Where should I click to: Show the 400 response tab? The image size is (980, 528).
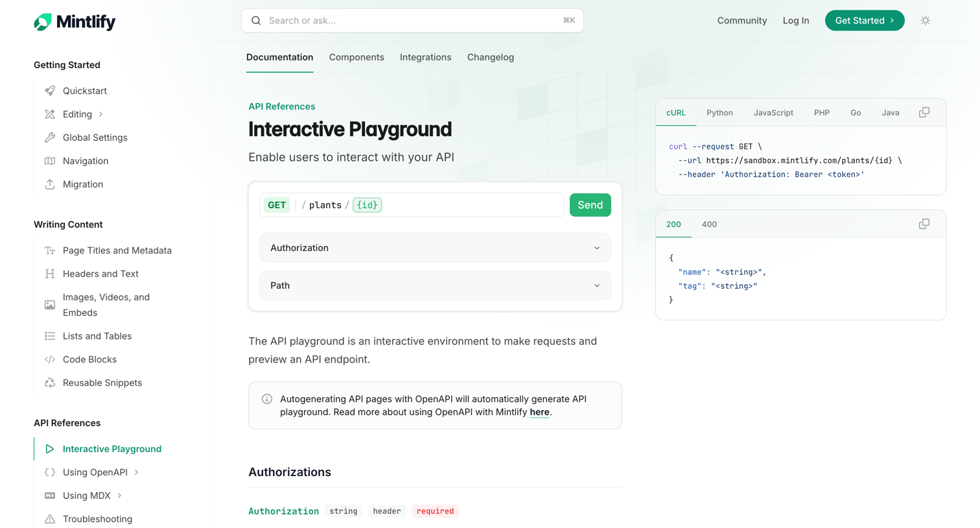pyautogui.click(x=709, y=224)
